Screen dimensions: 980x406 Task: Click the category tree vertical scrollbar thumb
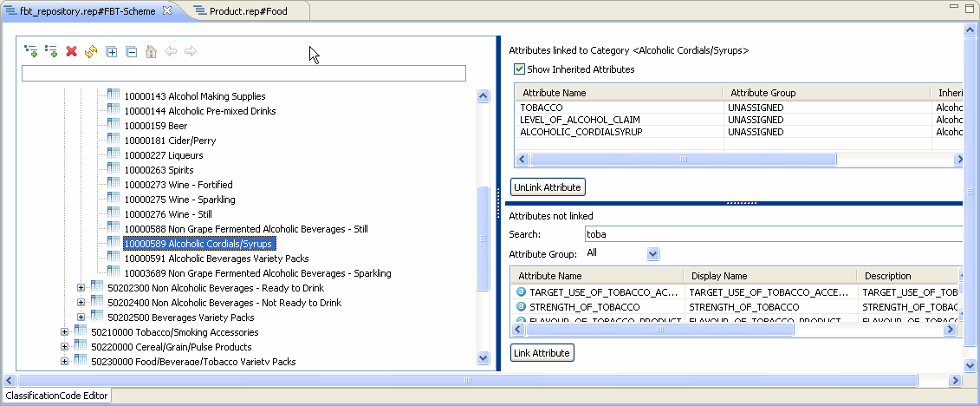pyautogui.click(x=483, y=239)
